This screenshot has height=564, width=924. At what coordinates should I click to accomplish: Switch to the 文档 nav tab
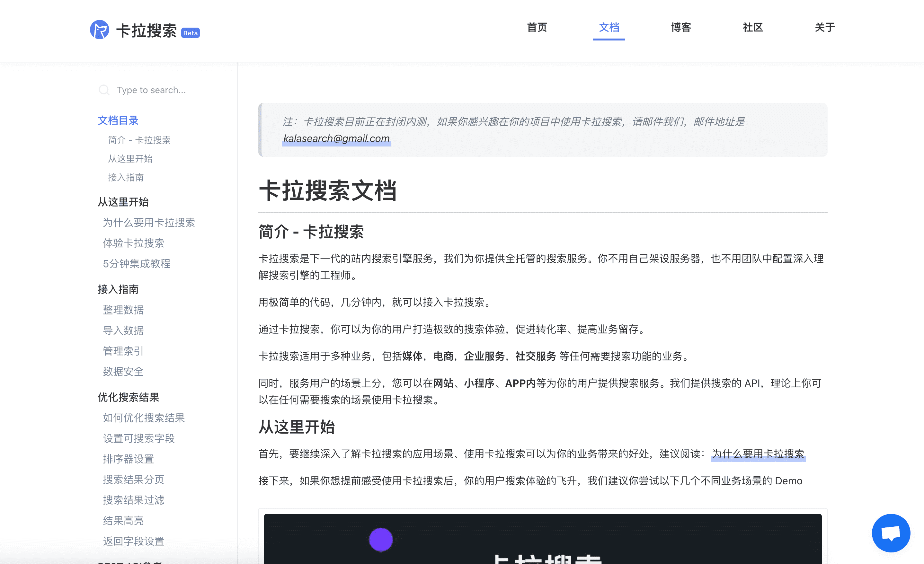(609, 27)
